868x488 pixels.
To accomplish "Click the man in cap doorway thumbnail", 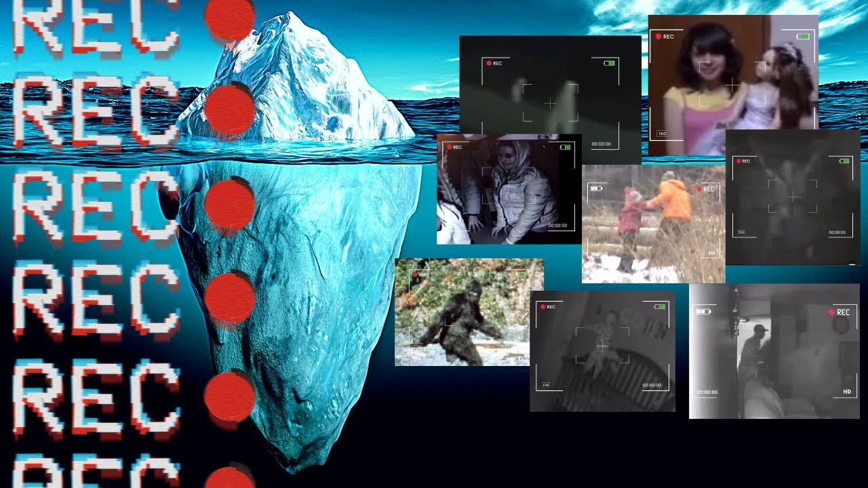I will [x=774, y=351].
